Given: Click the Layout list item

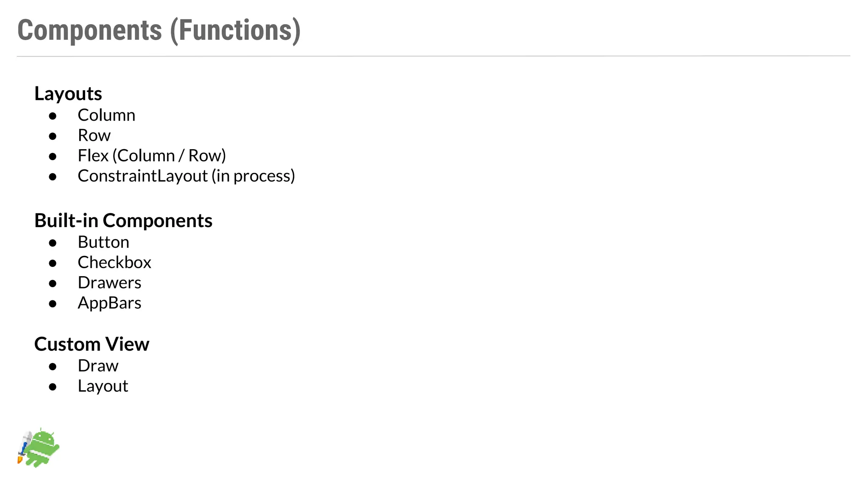Looking at the screenshot, I should point(103,386).
